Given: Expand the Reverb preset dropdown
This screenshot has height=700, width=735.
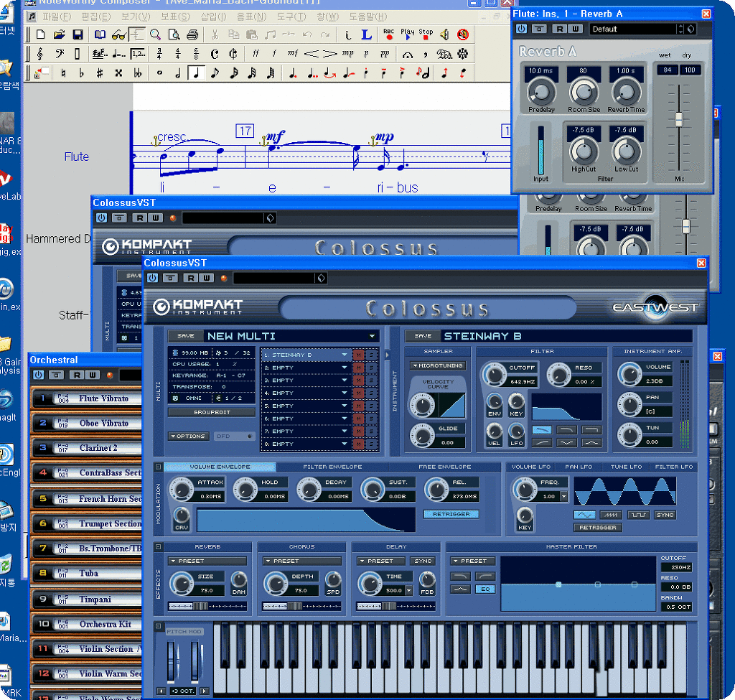Looking at the screenshot, I should click(x=207, y=561).
